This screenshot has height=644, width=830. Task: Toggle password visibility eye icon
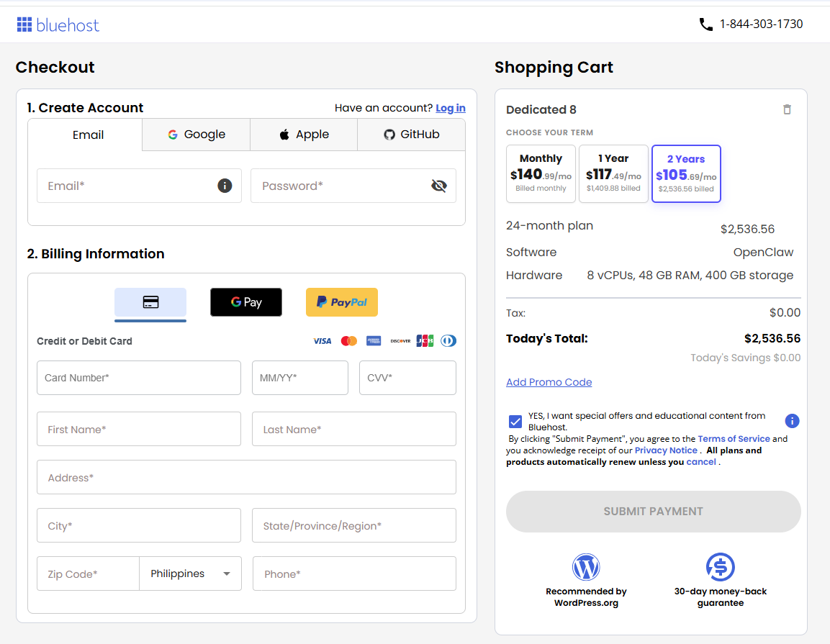tap(439, 186)
